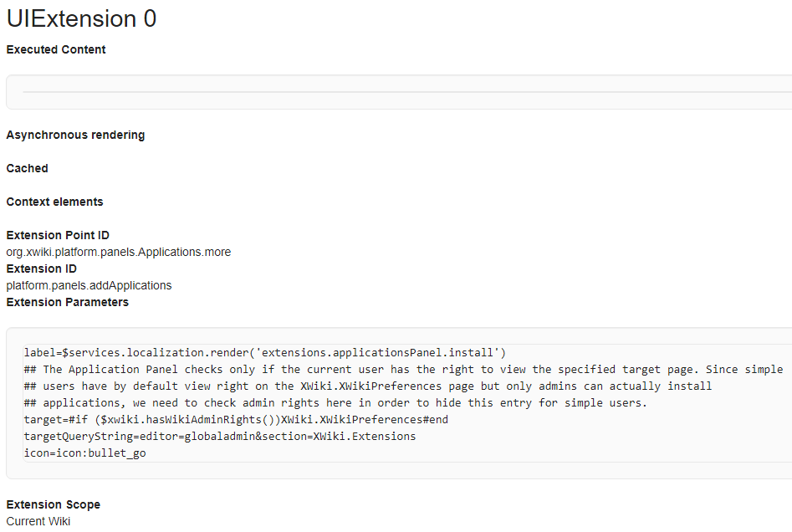This screenshot has height=532, width=792.
Task: Click the Cached property label
Action: click(28, 168)
